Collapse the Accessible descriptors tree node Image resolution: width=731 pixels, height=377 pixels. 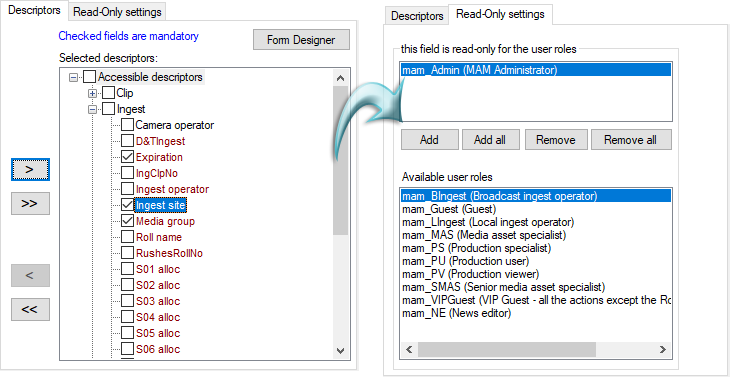click(x=73, y=77)
